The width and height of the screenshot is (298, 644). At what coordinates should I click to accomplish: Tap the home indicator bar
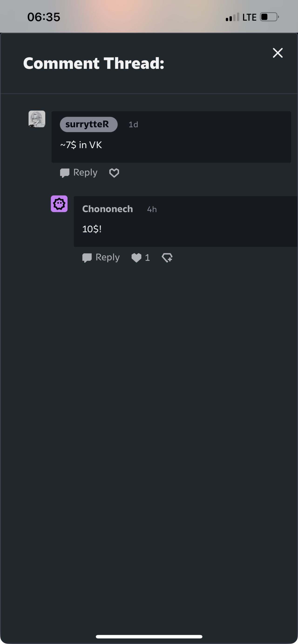pos(149,636)
